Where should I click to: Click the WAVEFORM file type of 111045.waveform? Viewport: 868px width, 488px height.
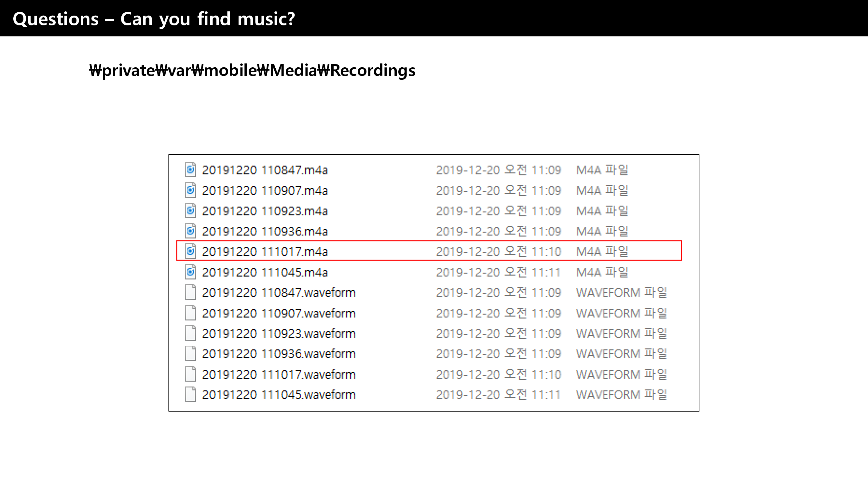(x=621, y=395)
